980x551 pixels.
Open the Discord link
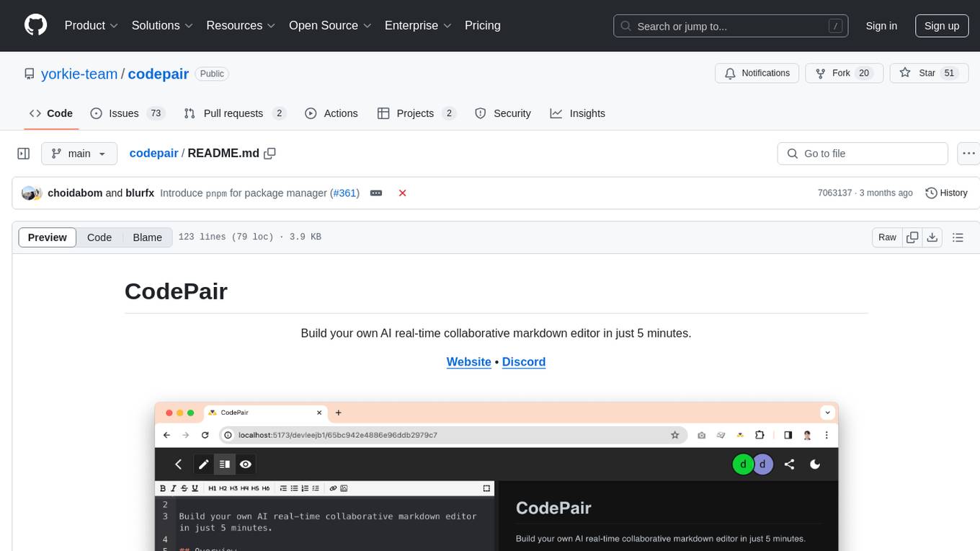(x=524, y=362)
